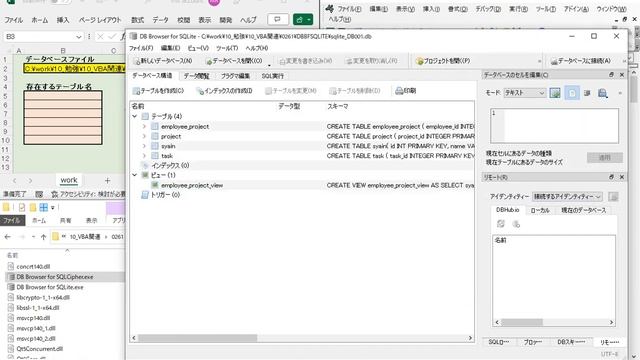
Task: Select the インデックス (0) tree item
Action: pos(170,166)
